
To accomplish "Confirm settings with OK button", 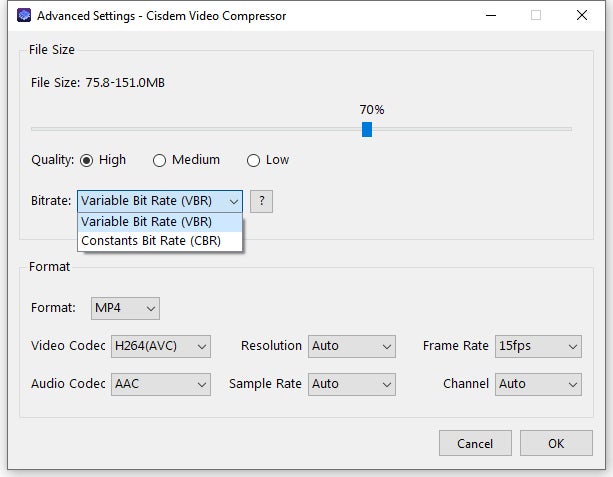I will click(x=556, y=443).
